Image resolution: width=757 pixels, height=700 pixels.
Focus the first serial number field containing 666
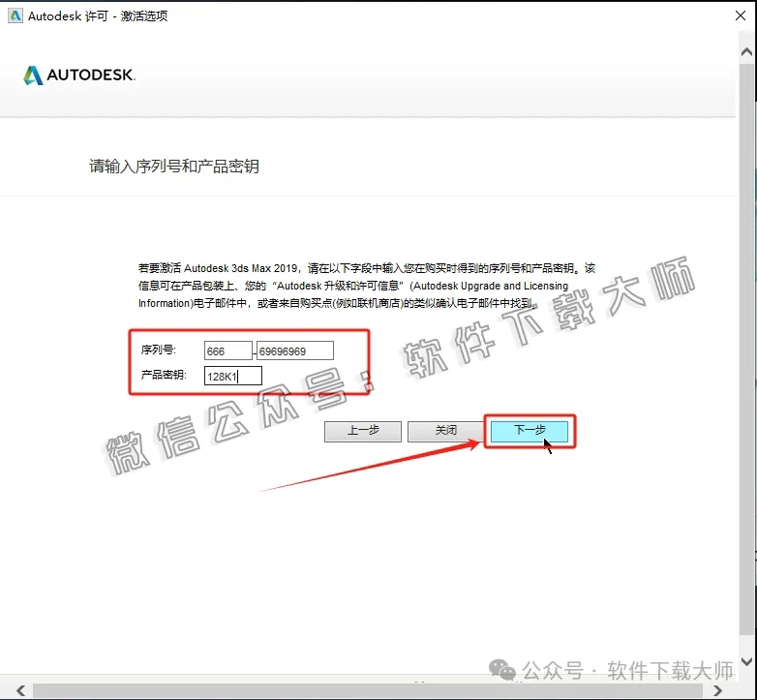click(x=227, y=350)
